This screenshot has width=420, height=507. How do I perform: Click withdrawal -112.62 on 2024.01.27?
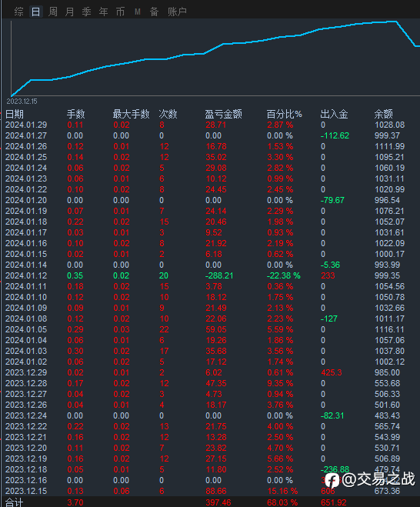pyautogui.click(x=335, y=135)
